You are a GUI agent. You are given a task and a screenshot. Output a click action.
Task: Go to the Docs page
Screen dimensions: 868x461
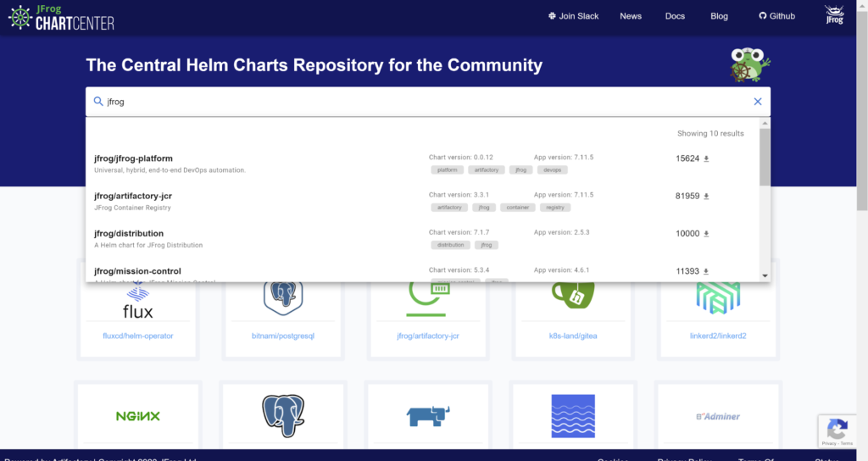675,16
